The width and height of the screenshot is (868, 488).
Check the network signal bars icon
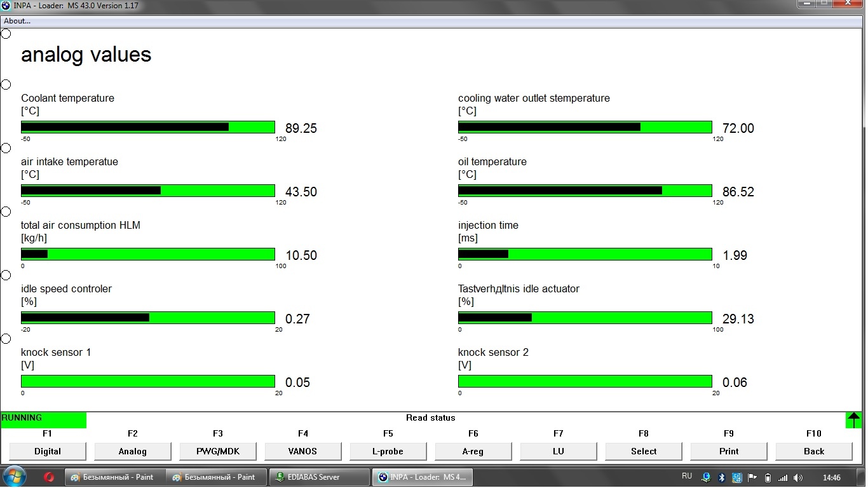tap(783, 477)
